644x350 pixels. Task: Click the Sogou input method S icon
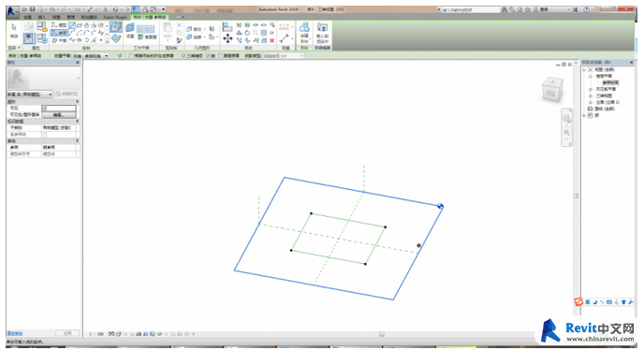click(578, 302)
